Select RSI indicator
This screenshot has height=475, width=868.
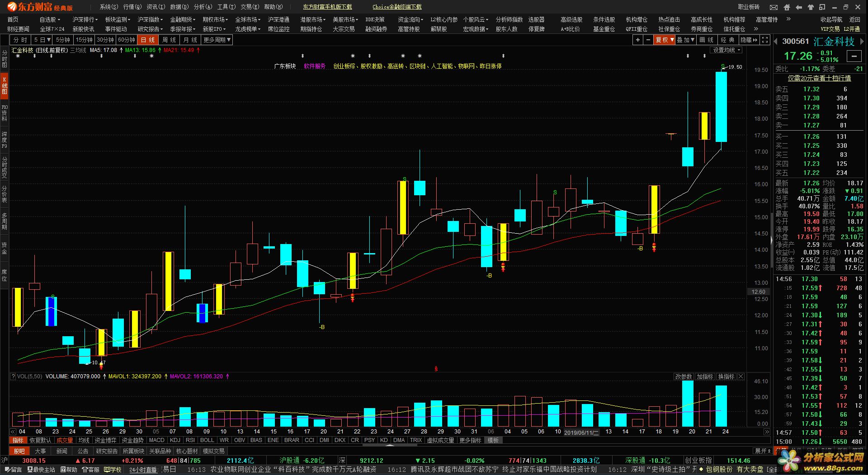tap(190, 440)
